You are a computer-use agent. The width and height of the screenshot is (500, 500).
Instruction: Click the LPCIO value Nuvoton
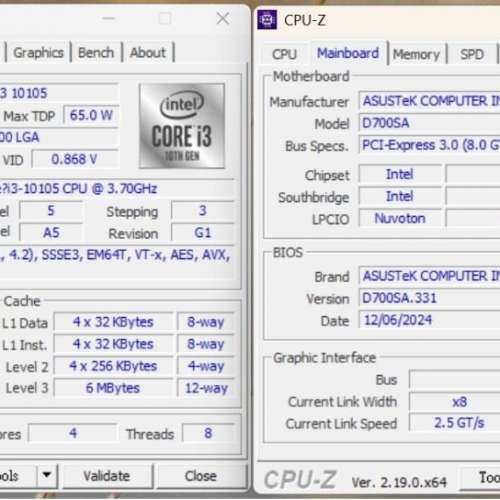click(400, 218)
